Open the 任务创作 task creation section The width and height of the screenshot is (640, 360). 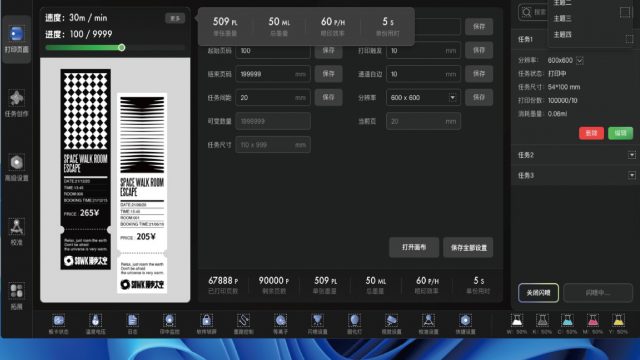[x=16, y=103]
